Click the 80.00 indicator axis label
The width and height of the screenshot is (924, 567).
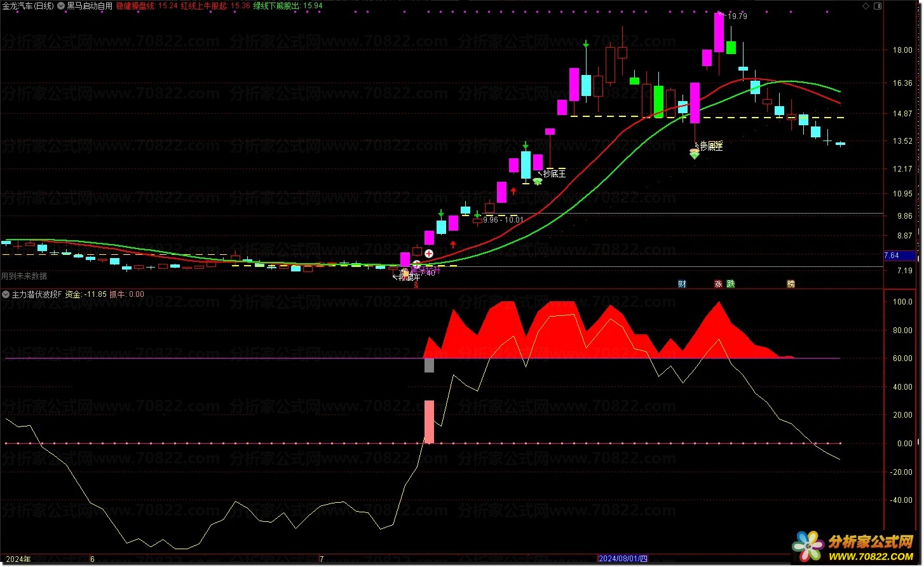click(902, 331)
